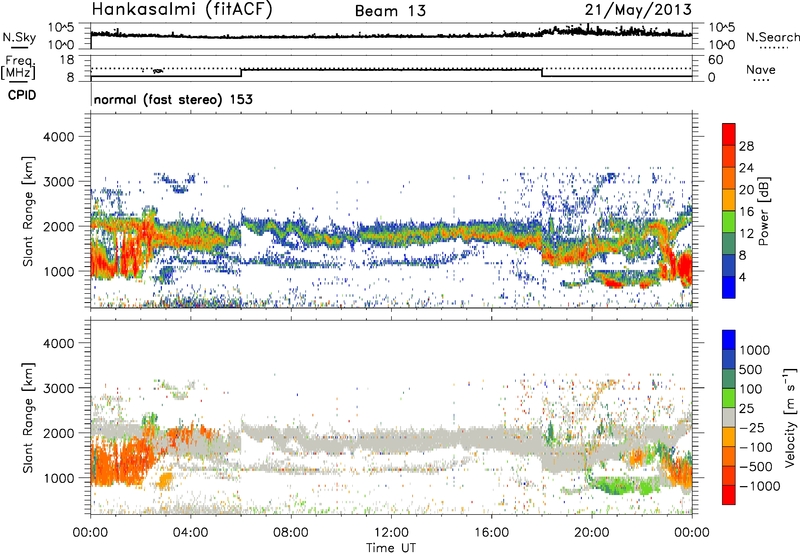Pick the blue top of velocity colorbar
800x554 pixels.
[x=729, y=340]
